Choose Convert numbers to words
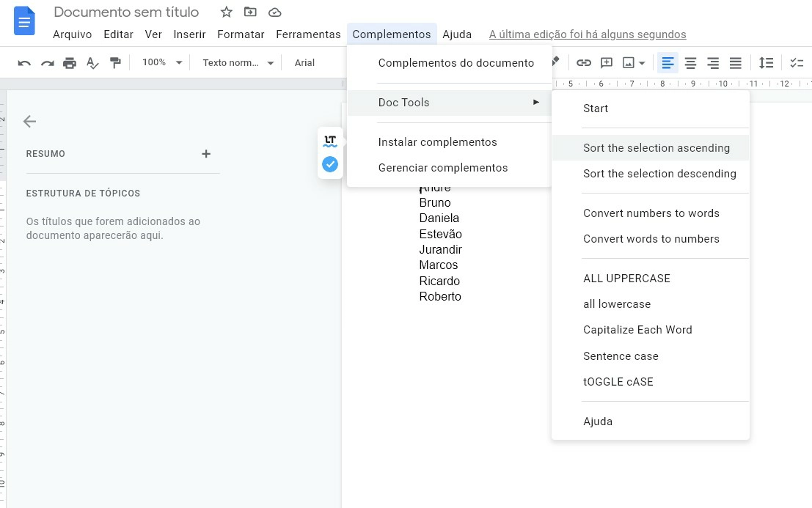 [651, 213]
